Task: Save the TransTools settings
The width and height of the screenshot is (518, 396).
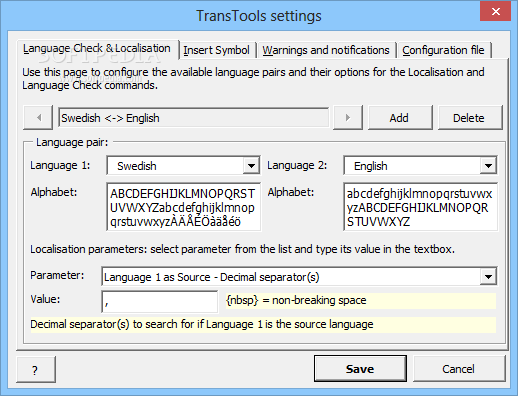Action: click(x=360, y=369)
